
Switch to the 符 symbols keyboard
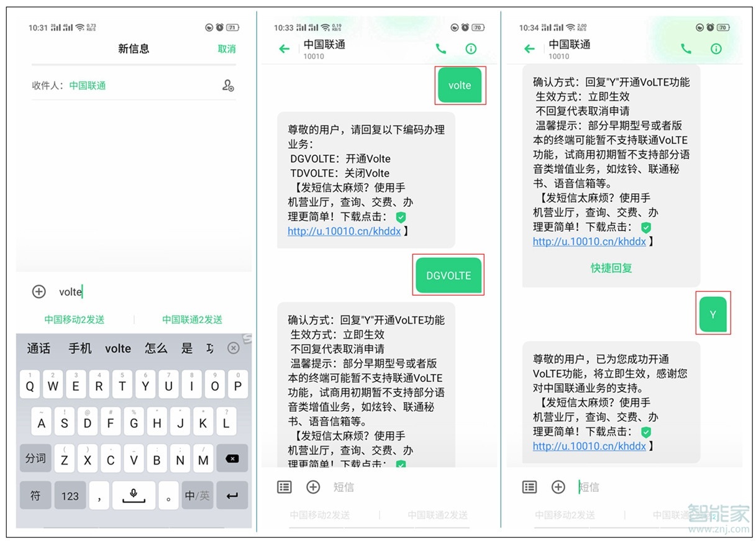[x=35, y=495]
